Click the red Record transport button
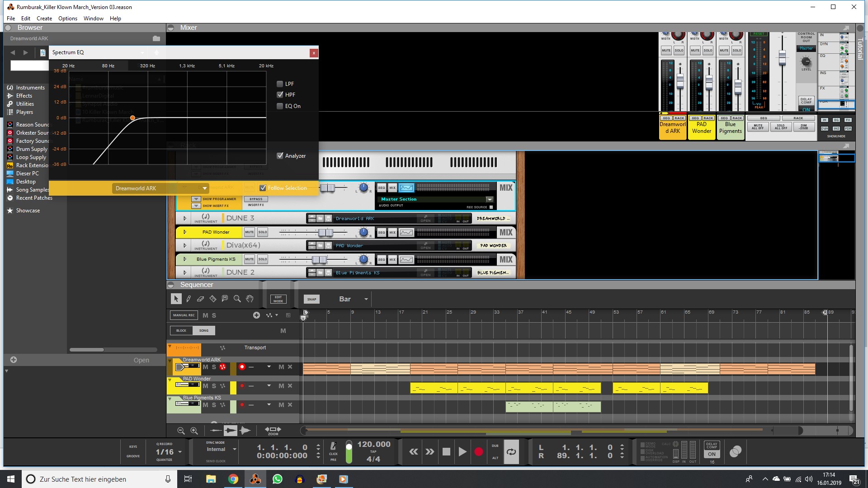The height and width of the screenshot is (488, 868). coord(478,451)
